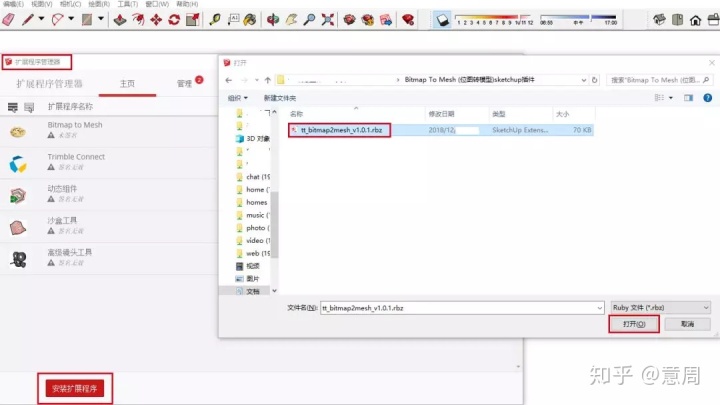This screenshot has width=720, height=405.
Task: Open the 帮助(H) menu
Action: click(187, 4)
